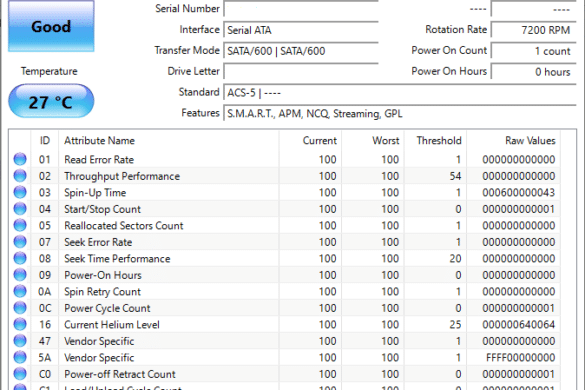Click the Standard field showing ACS-5
585x390 pixels.
pos(400,93)
